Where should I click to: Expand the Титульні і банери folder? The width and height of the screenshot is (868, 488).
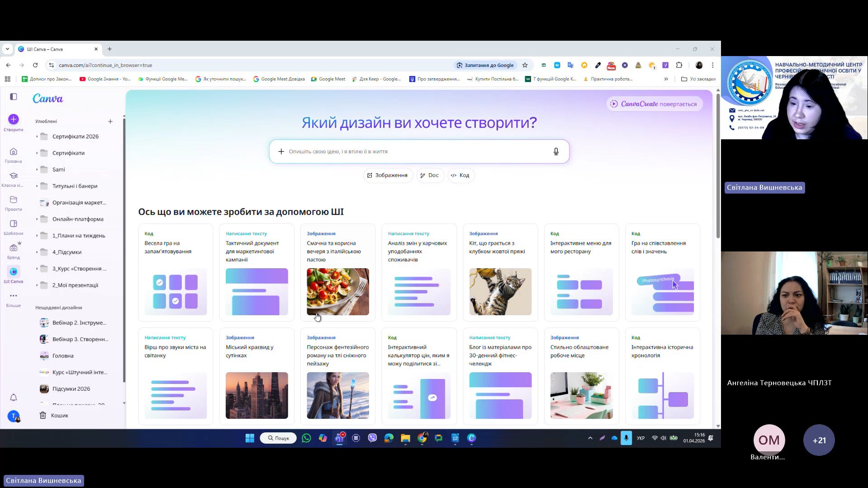pyautogui.click(x=37, y=186)
